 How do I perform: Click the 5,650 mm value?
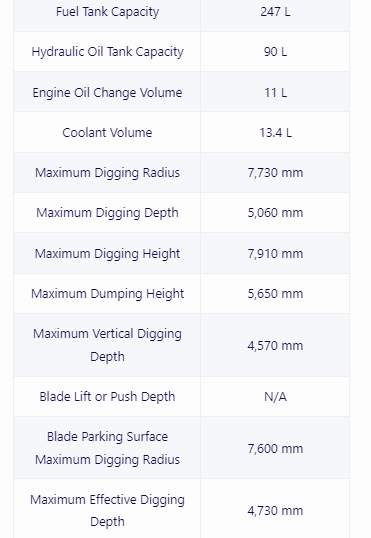(x=275, y=294)
